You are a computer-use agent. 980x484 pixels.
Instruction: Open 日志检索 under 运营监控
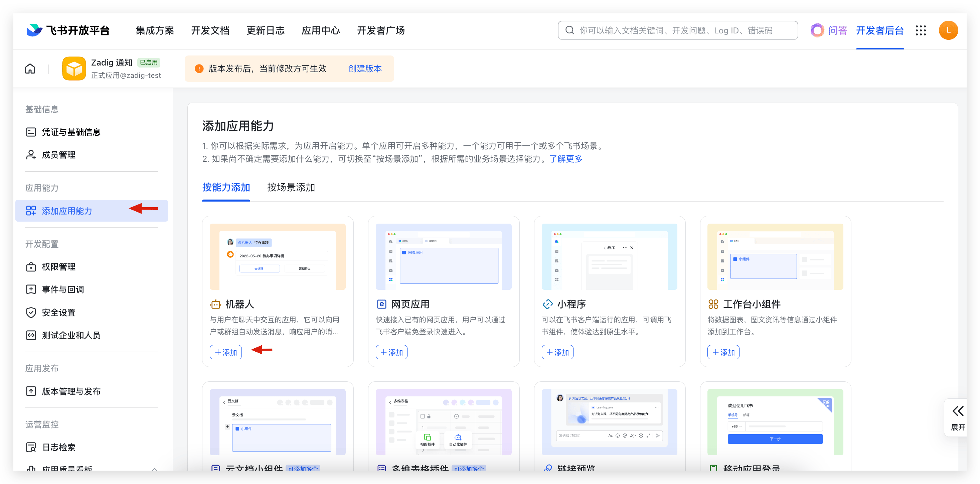tap(58, 448)
